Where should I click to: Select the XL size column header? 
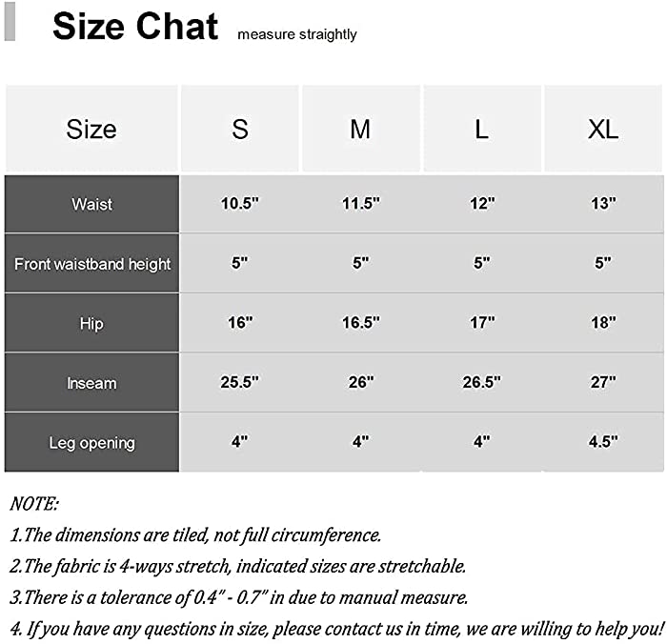(x=603, y=129)
